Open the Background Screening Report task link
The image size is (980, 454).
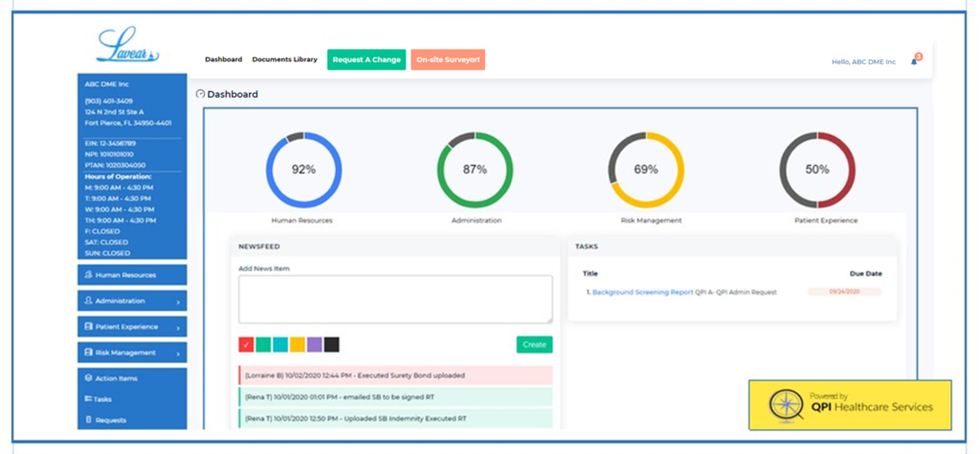[642, 292]
